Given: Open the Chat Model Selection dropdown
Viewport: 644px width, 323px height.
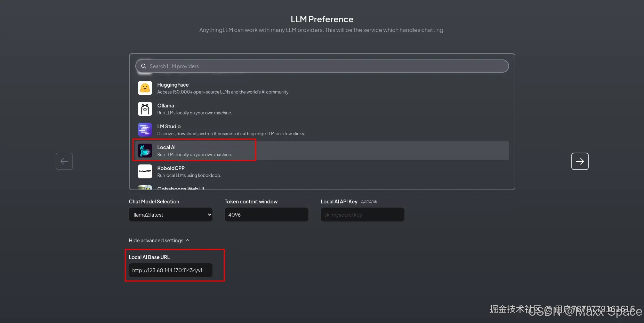Looking at the screenshot, I should (x=170, y=215).
